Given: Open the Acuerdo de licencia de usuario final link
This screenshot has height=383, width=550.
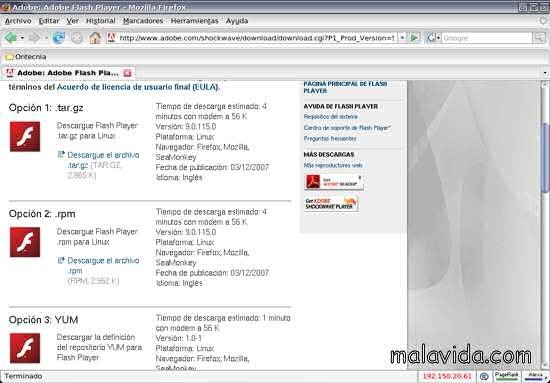Looking at the screenshot, I should pyautogui.click(x=138, y=87).
